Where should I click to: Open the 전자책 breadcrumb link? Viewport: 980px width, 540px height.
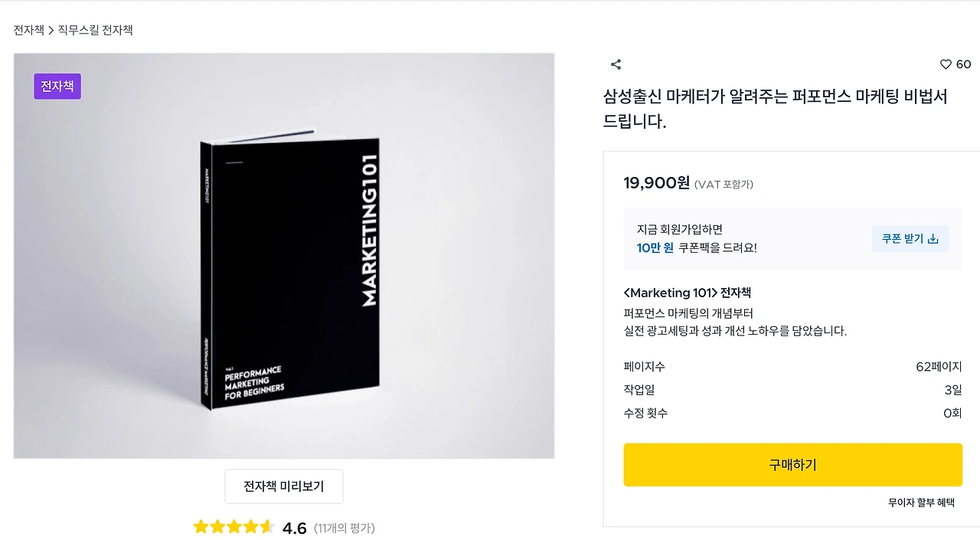[x=28, y=30]
